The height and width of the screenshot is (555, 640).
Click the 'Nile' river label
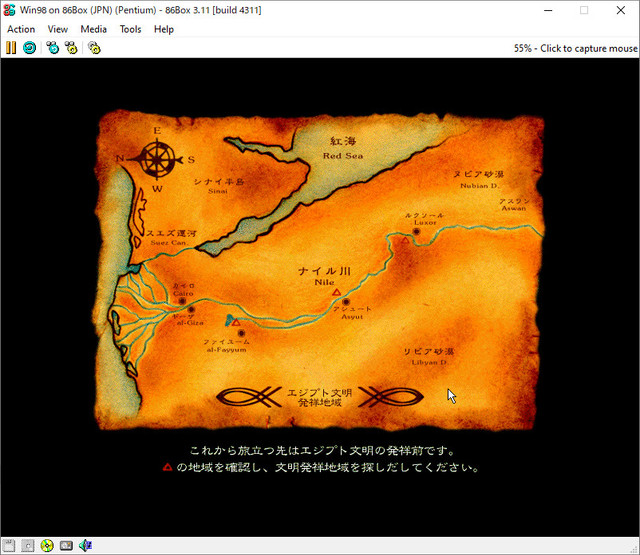tap(324, 282)
